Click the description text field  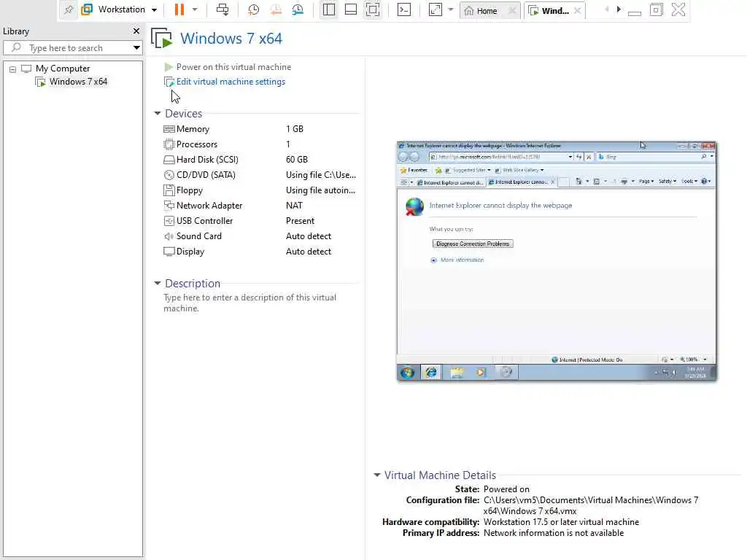point(249,303)
